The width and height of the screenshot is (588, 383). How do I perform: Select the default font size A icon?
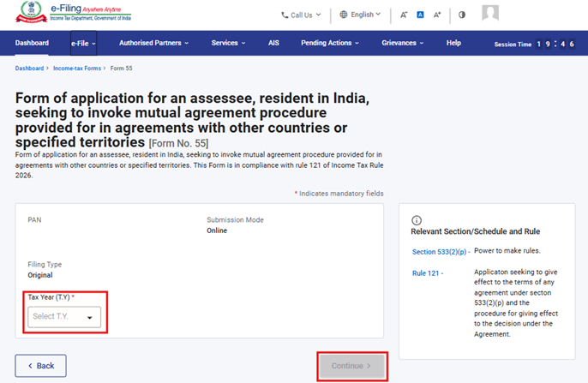click(x=420, y=15)
